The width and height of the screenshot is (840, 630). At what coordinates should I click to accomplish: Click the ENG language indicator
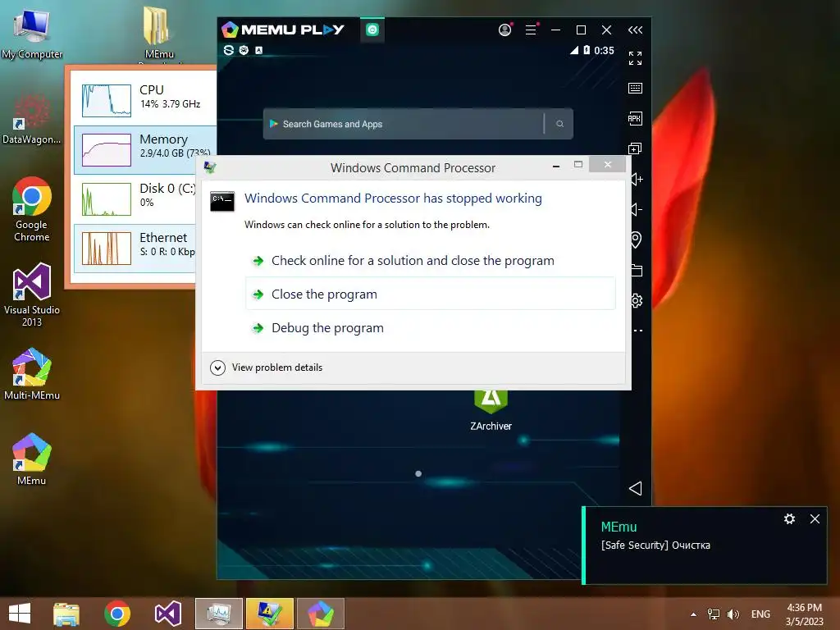pyautogui.click(x=760, y=614)
